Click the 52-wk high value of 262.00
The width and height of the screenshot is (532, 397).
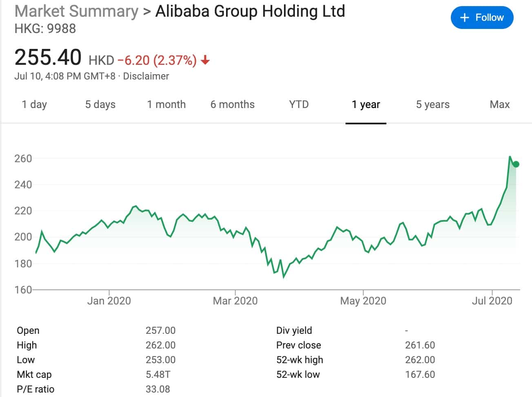tap(419, 360)
